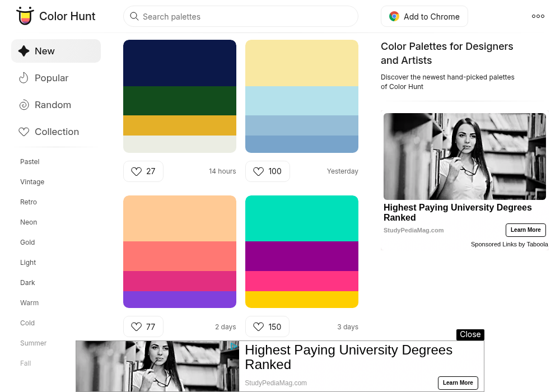Screen dimensions: 560x392
Task: Click the hot pink swatch in the turquoise palette
Action: coord(302,281)
